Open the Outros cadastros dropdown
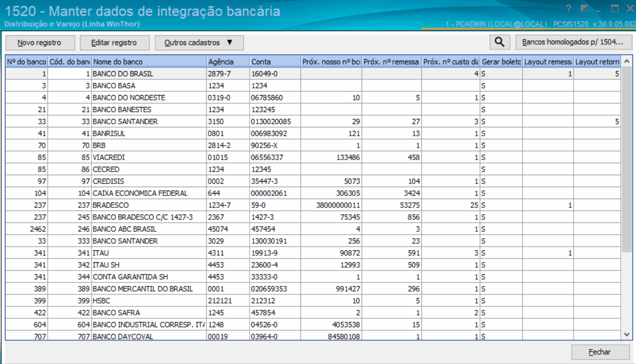 point(199,42)
